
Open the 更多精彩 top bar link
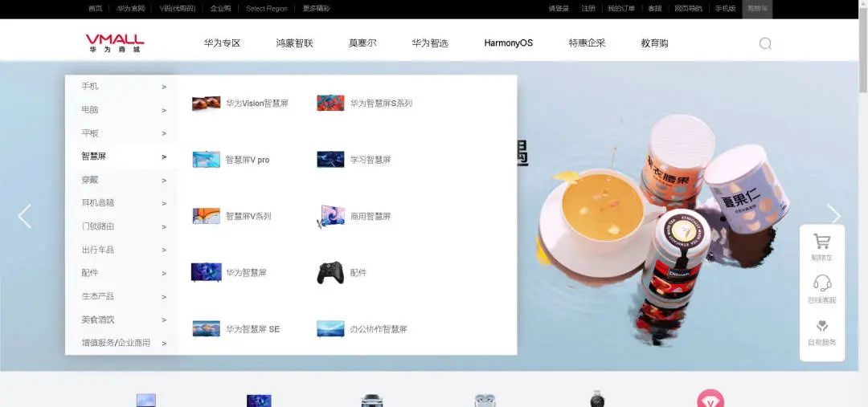(x=316, y=9)
